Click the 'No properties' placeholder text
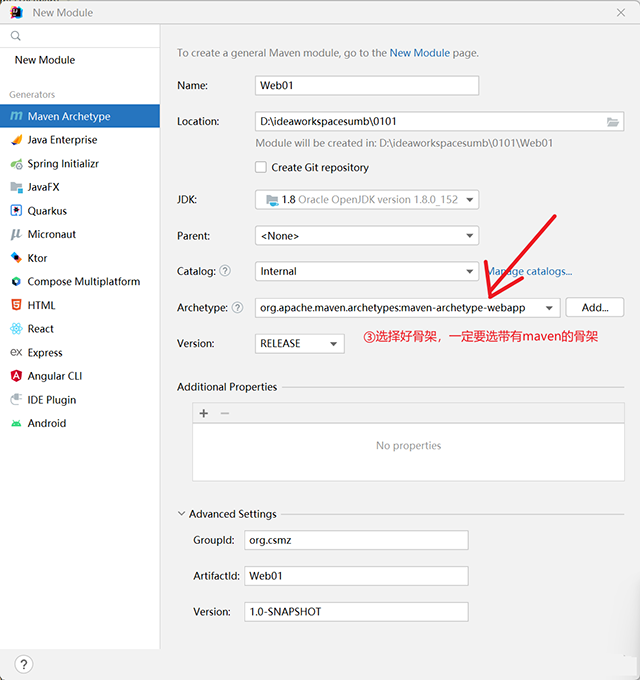 click(408, 445)
